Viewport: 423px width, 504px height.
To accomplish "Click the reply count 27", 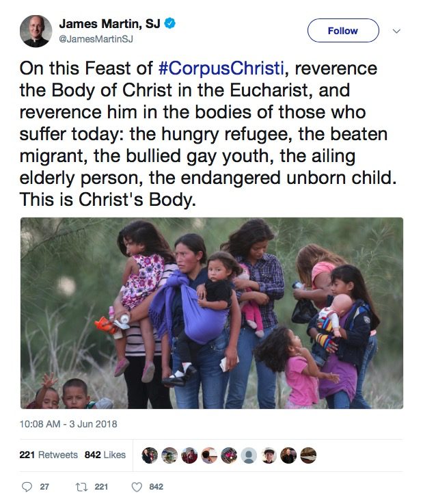I will click(x=46, y=487).
